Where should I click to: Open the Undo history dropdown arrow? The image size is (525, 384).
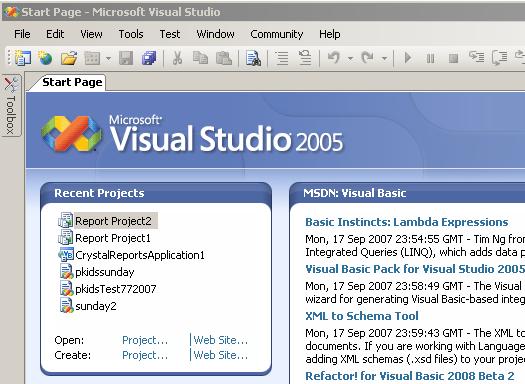click(350, 59)
